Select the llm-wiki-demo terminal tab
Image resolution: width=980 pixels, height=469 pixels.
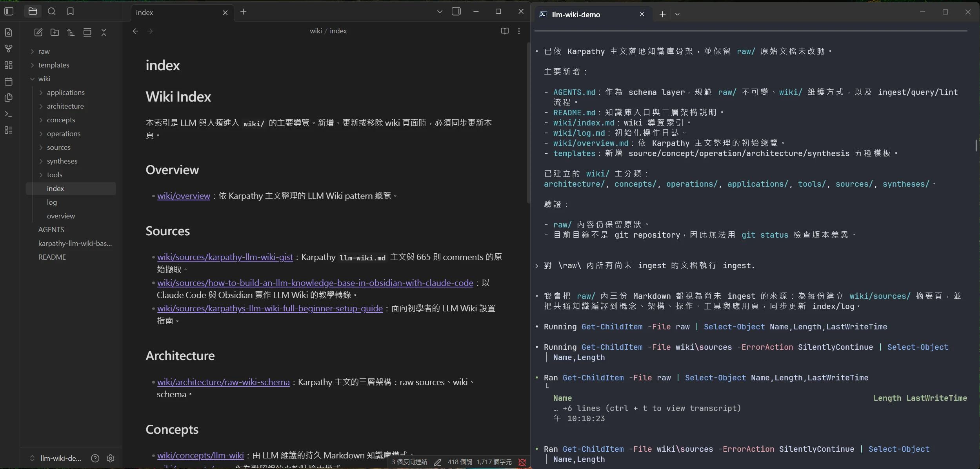click(x=576, y=15)
